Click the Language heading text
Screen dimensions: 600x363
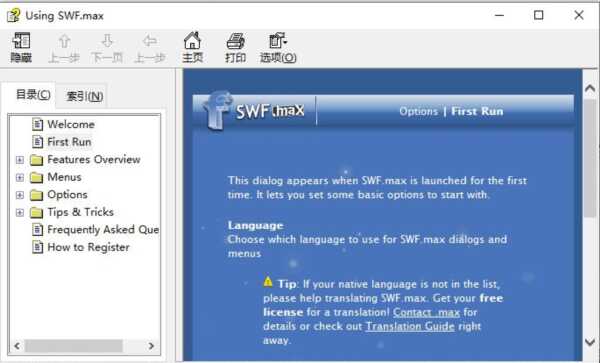pyautogui.click(x=255, y=225)
